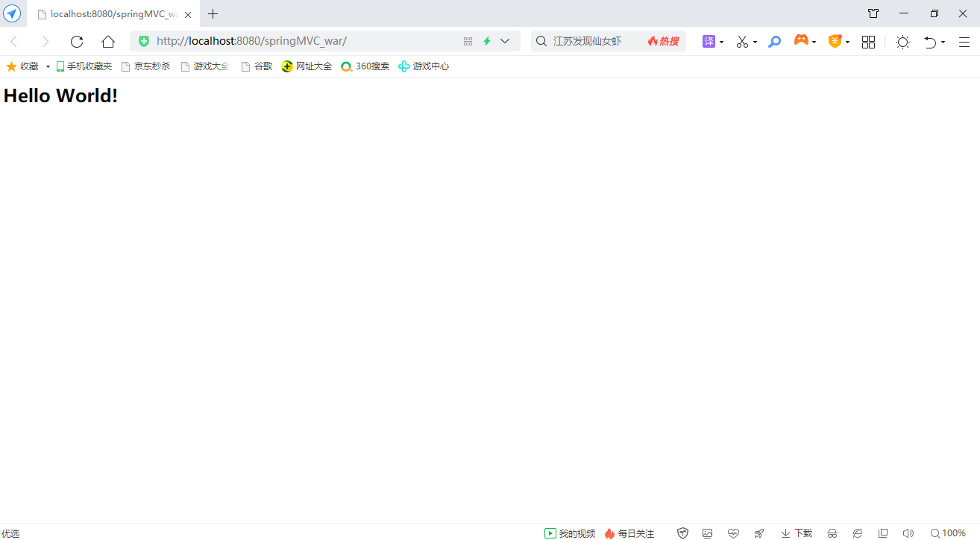Viewport: 980px width, 540px height.
Task: Click the orange wallet shield icon
Action: 835,42
